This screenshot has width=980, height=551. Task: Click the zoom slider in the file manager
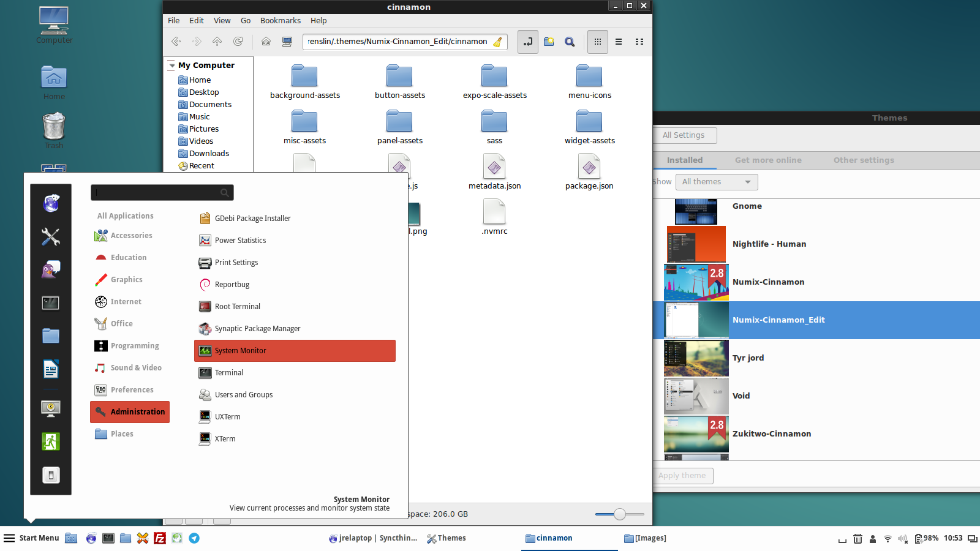[x=619, y=514]
